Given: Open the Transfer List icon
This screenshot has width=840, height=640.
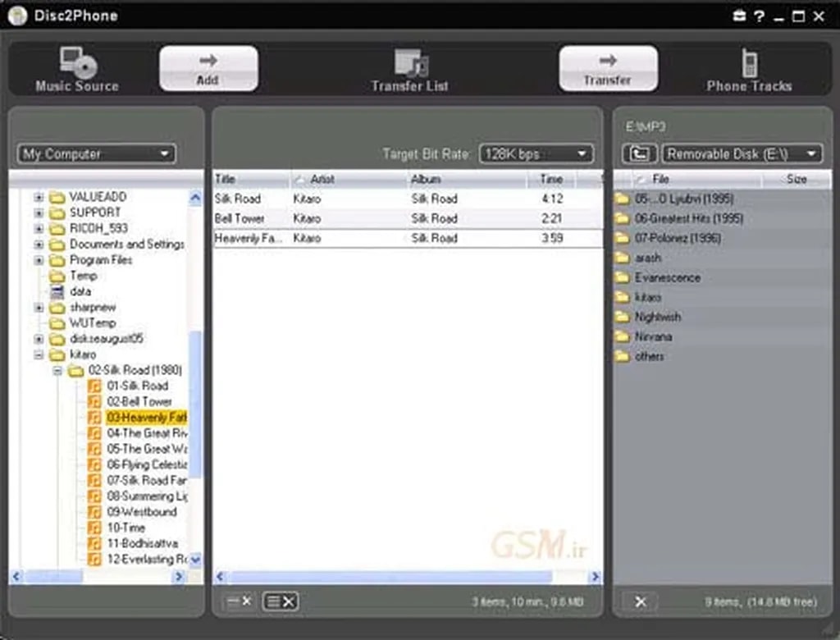Looking at the screenshot, I should [410, 63].
